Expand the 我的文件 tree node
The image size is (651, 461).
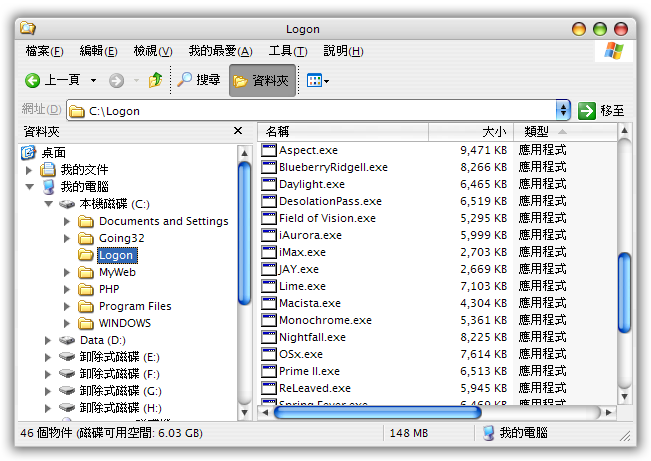click(29, 170)
